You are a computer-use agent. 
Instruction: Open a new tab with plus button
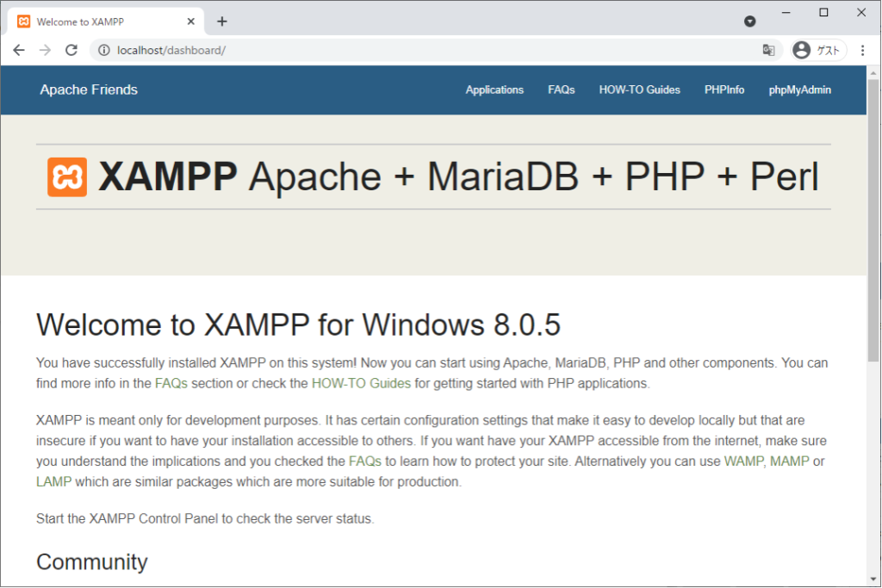(222, 22)
